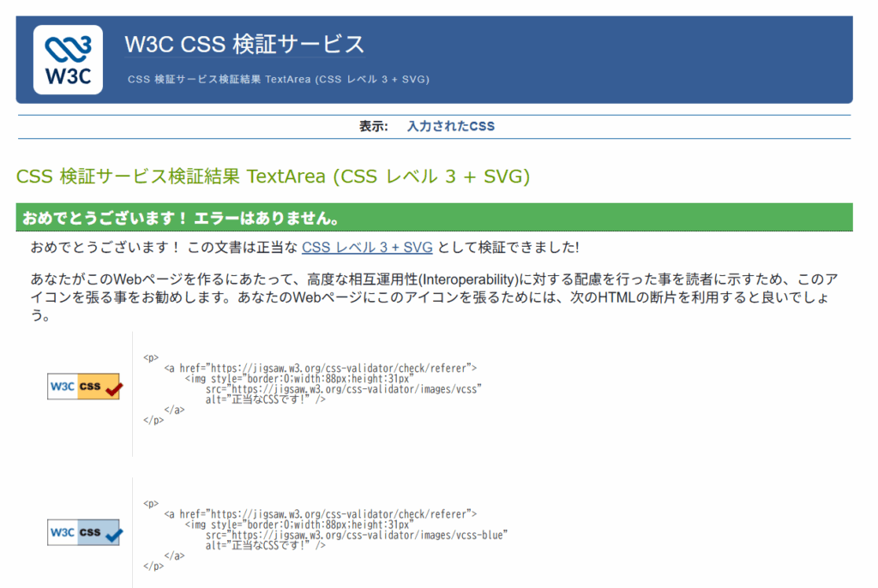Click the green CSS 検証サービス検証結果 heading
Screen dimensions: 878x588
(273, 177)
